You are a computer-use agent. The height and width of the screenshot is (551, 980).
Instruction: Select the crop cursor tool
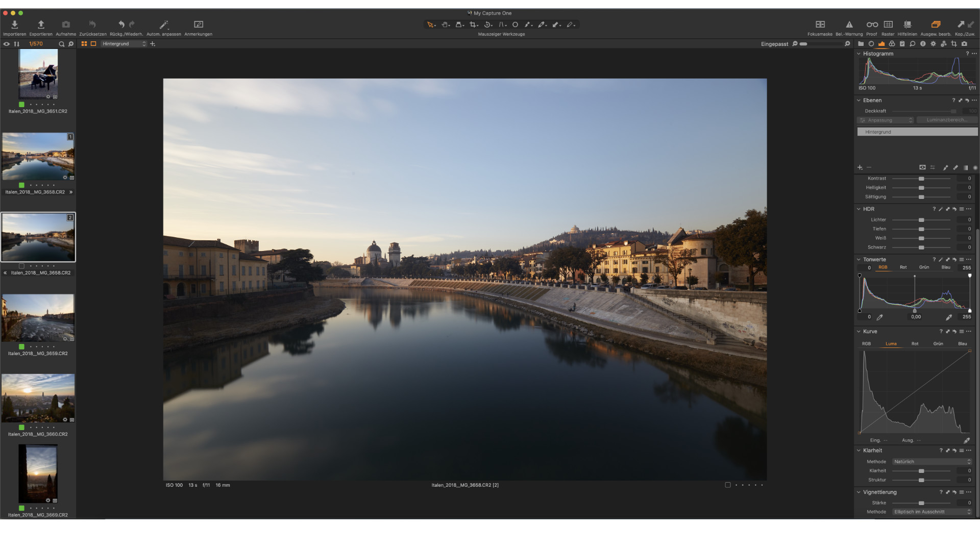(x=473, y=24)
